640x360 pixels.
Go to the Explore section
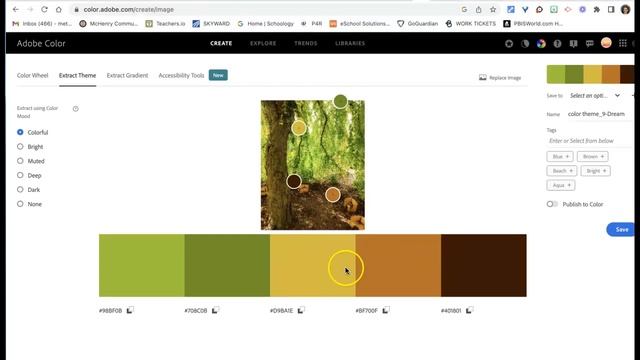coord(263,43)
